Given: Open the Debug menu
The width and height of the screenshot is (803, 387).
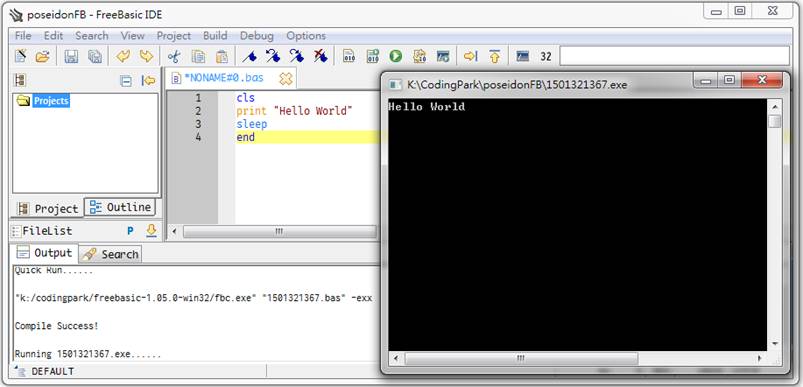Looking at the screenshot, I should point(257,36).
